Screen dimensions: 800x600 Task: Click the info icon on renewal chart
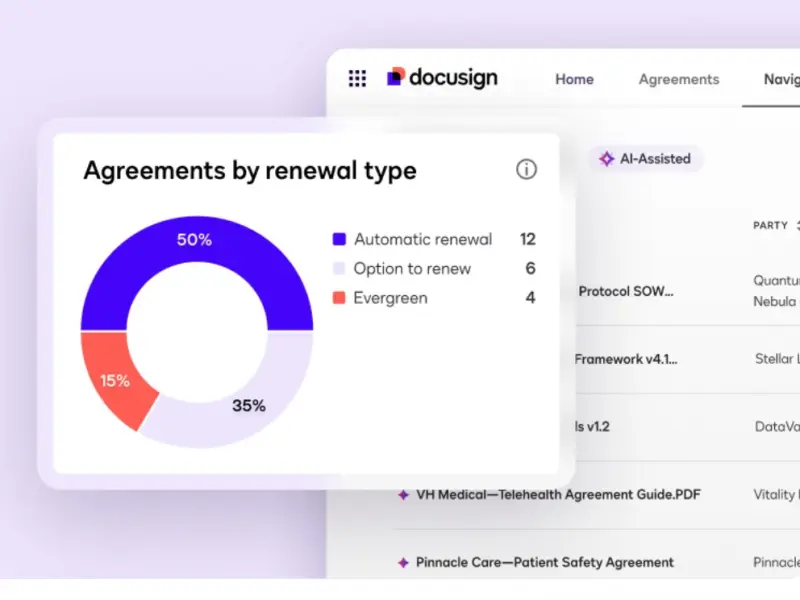(526, 170)
